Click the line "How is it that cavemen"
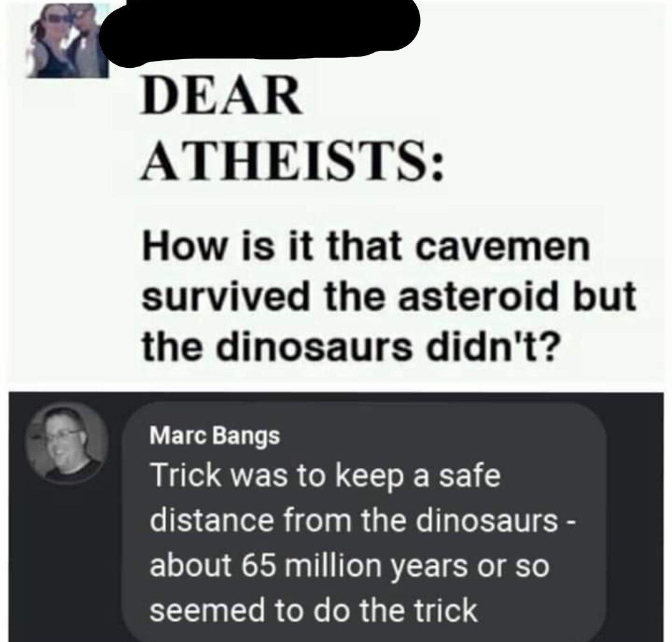The image size is (672, 642). (366, 248)
